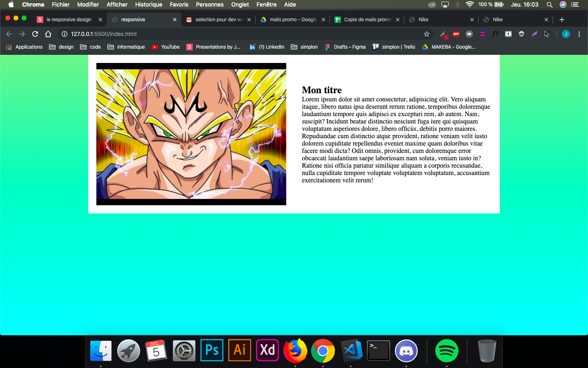Image resolution: width=588 pixels, height=368 pixels.
Task: Open the gear cog extension
Action: coord(521,34)
